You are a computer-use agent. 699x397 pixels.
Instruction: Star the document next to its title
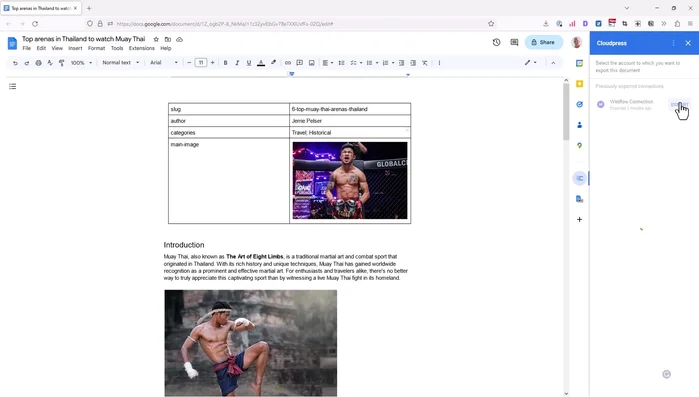(x=156, y=39)
